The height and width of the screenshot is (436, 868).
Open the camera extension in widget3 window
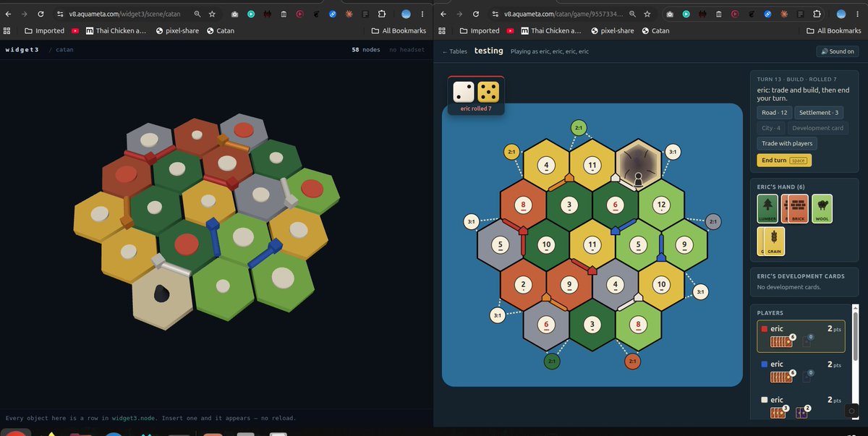[x=235, y=14]
